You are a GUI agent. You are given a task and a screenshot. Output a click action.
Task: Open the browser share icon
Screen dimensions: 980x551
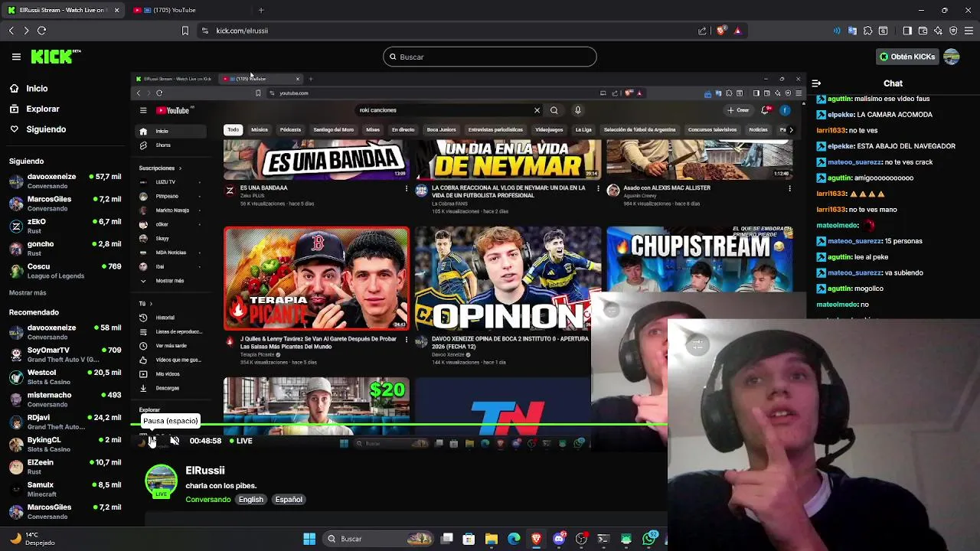coord(702,31)
